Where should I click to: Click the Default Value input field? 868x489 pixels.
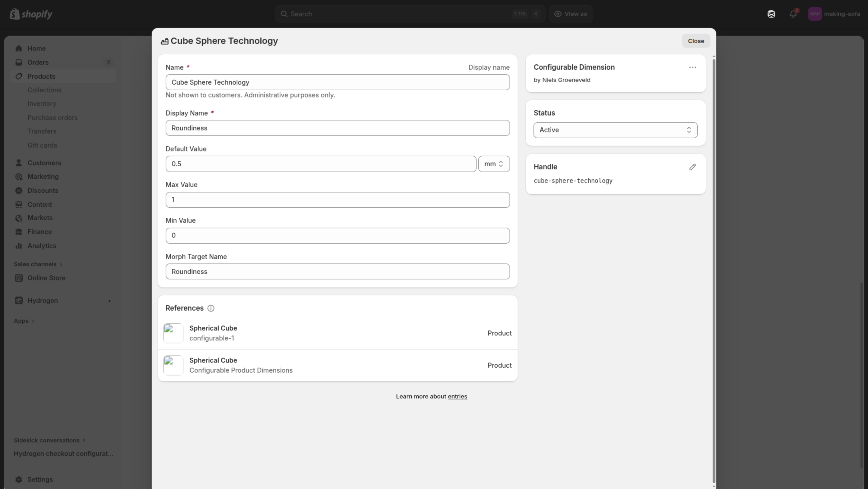(320, 164)
